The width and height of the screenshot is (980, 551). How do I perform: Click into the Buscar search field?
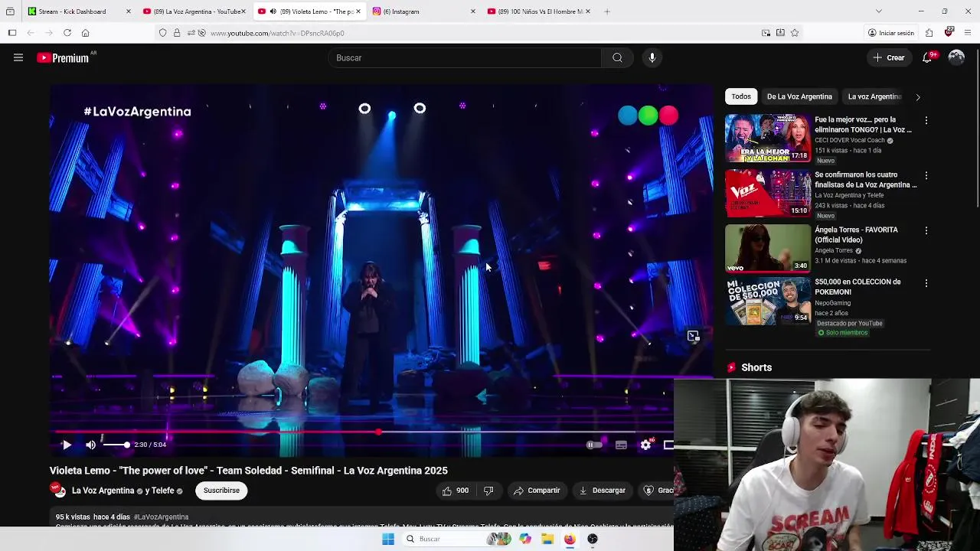(x=465, y=57)
